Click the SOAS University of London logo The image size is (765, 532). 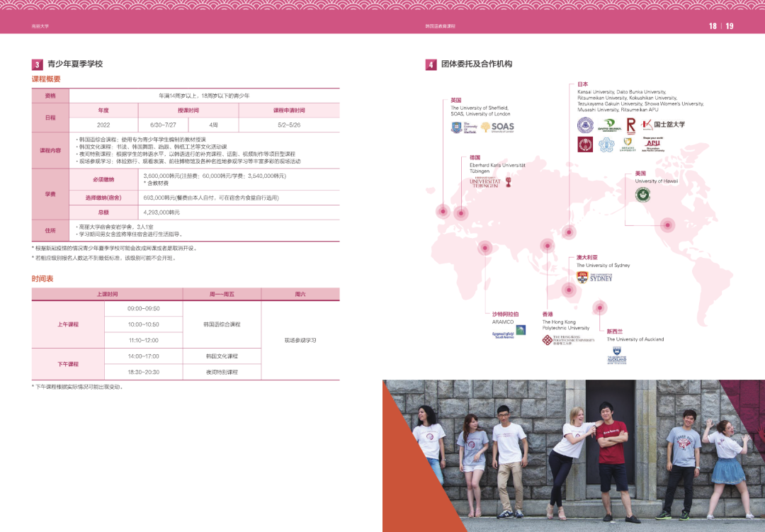point(497,127)
